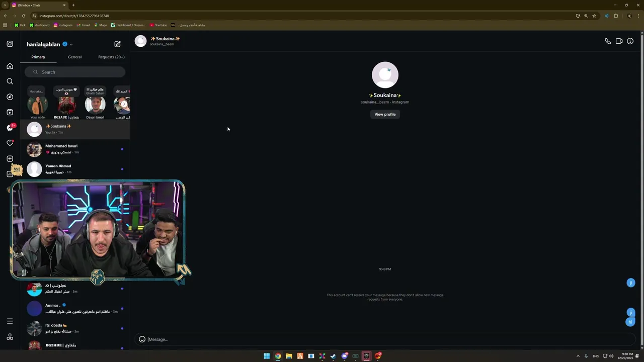Open the Gmail bookmark
The height and width of the screenshot is (362, 644).
(x=83, y=25)
